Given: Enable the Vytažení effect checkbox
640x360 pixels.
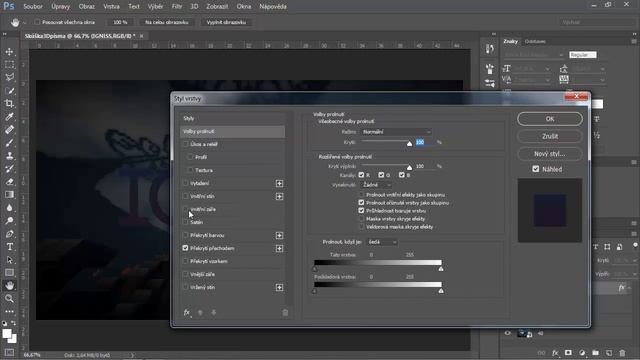Looking at the screenshot, I should click(x=186, y=183).
